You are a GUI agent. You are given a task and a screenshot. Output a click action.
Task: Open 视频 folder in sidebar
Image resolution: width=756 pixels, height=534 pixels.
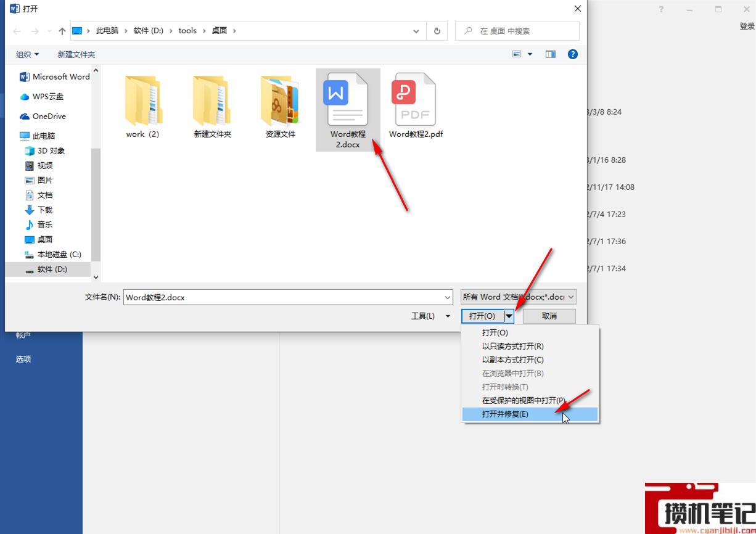coord(38,165)
